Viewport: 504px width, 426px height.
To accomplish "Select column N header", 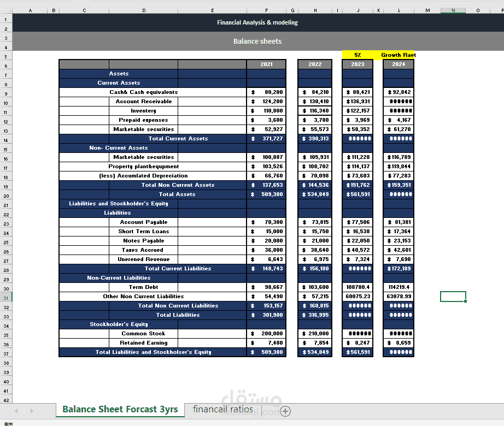I will [x=453, y=10].
